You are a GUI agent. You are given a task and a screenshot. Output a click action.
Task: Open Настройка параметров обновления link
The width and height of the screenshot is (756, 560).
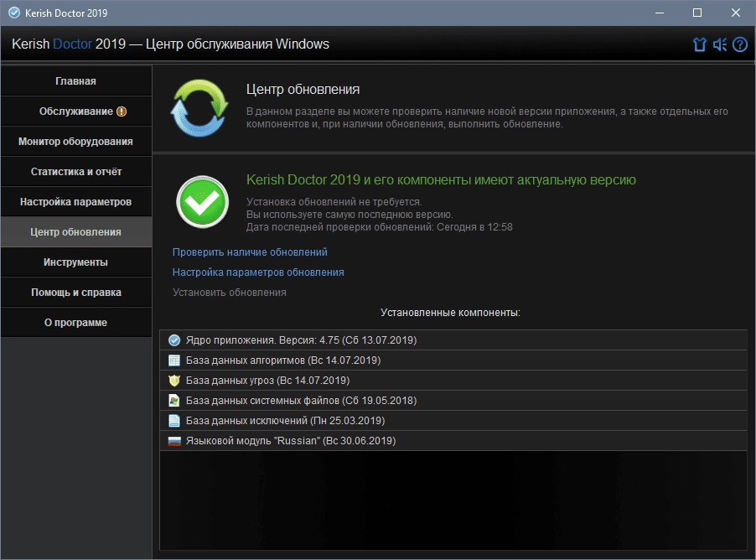pyautogui.click(x=258, y=272)
